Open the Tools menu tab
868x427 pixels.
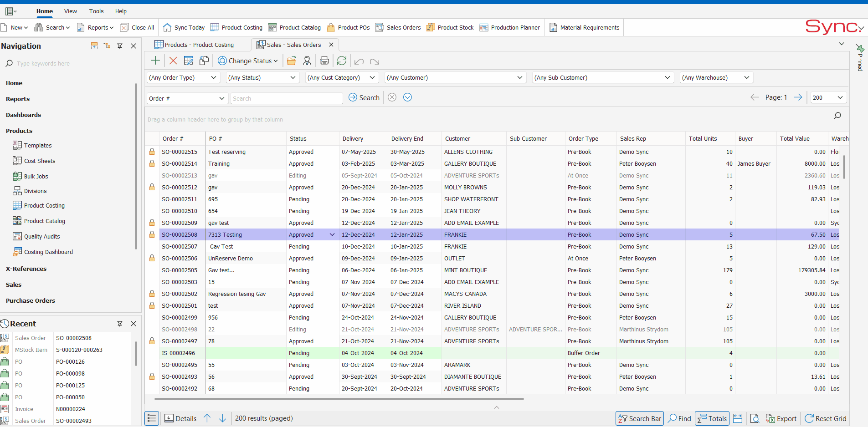pyautogui.click(x=97, y=11)
